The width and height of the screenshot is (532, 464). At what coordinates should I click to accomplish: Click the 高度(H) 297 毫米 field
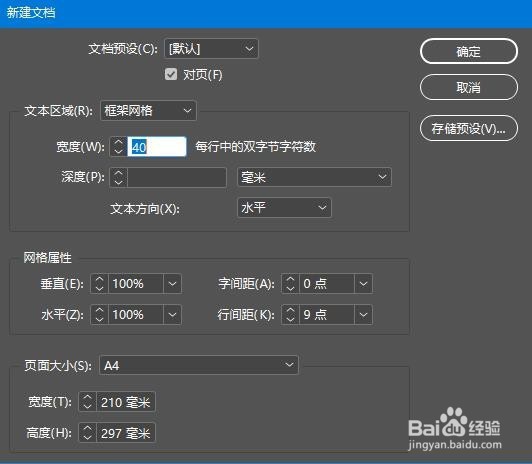click(126, 433)
